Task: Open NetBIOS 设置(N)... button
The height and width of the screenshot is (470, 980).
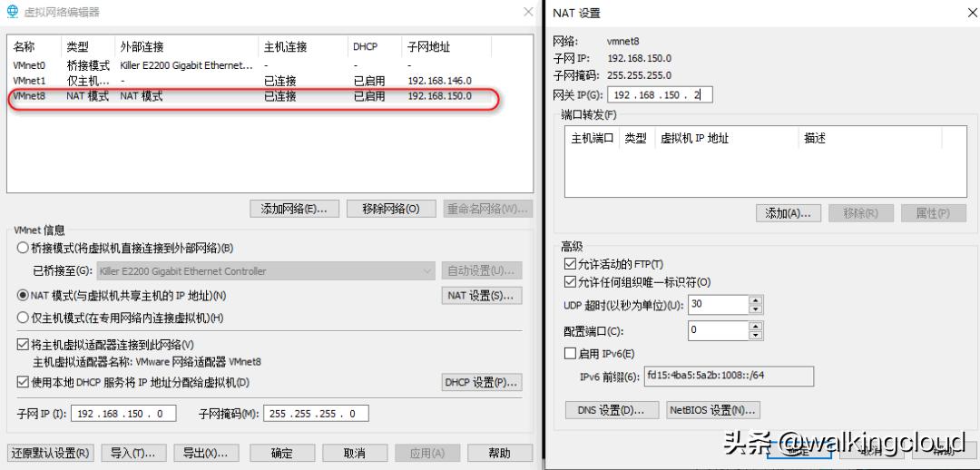Action: point(713,410)
